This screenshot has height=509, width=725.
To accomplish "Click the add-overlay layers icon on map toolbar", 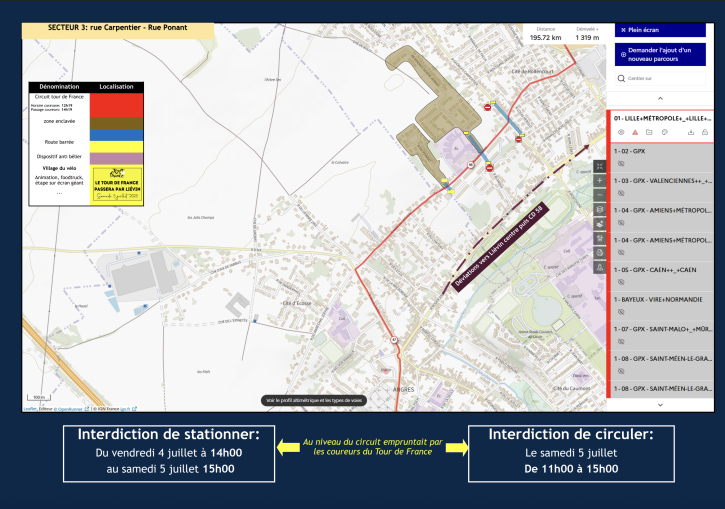I will (x=600, y=224).
